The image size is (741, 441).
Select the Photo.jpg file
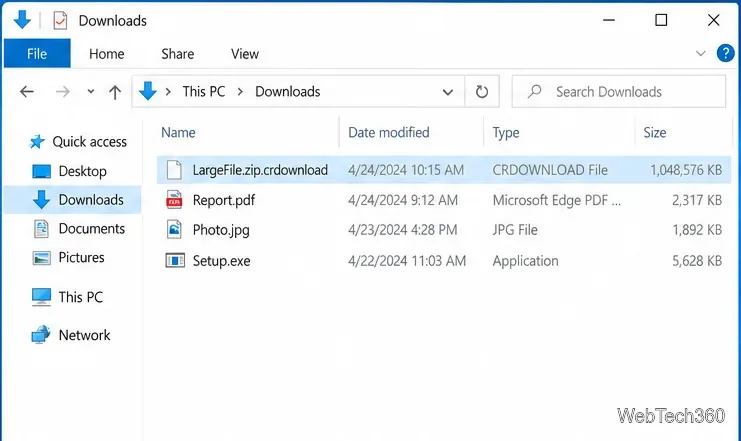(221, 230)
